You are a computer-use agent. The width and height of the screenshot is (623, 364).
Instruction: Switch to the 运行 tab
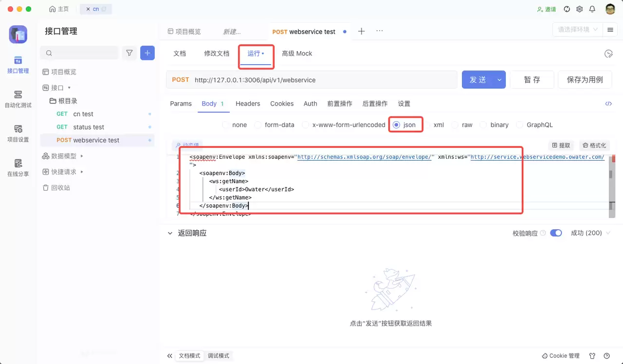coord(256,54)
